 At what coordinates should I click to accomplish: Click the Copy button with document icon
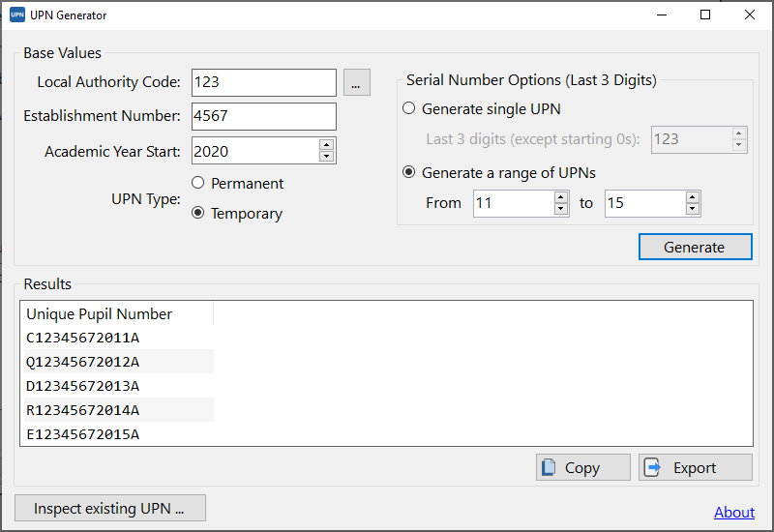(583, 467)
